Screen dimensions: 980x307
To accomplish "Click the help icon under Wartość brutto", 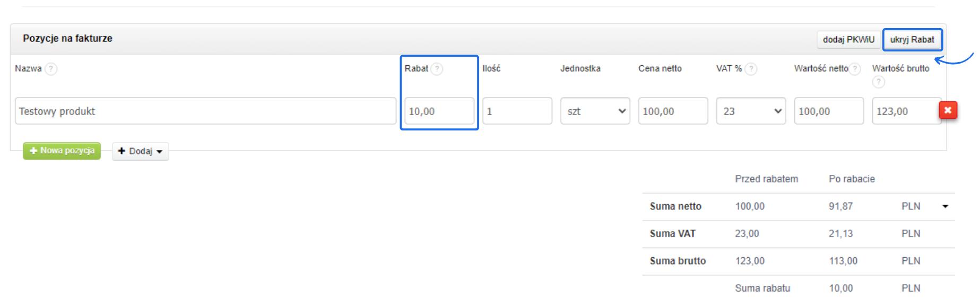I will (878, 82).
